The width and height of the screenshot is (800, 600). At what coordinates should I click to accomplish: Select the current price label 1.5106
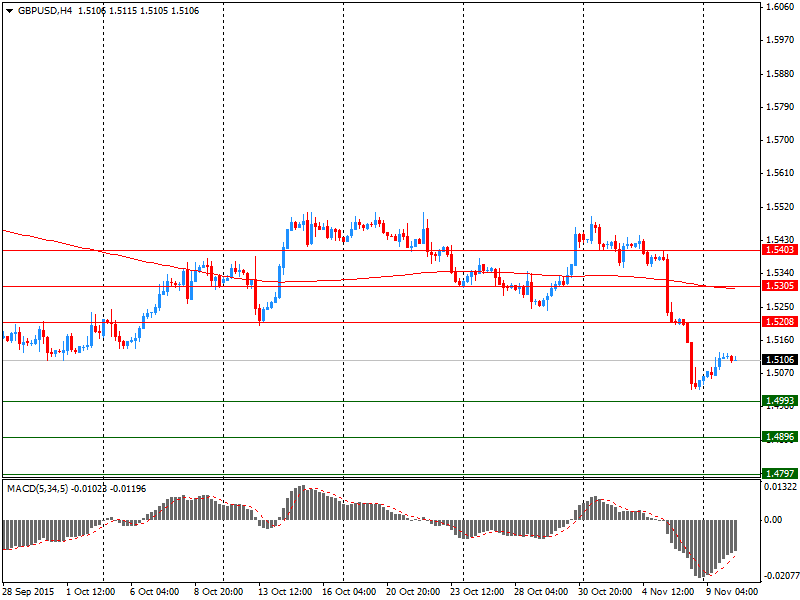pos(780,360)
